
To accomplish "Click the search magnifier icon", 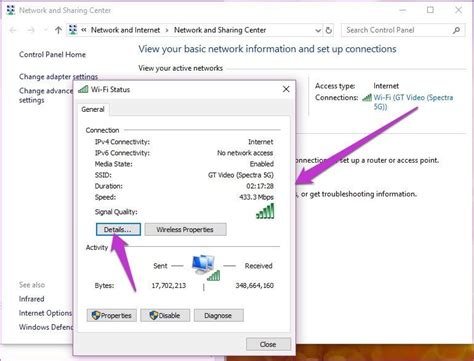I will (456, 30).
